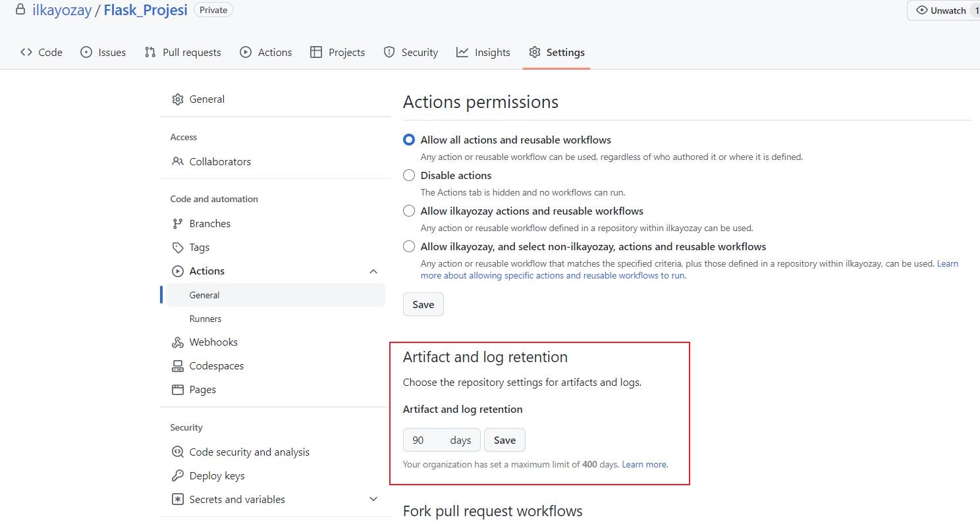This screenshot has width=980, height=532.
Task: Click the Webhooks icon in sidebar
Action: coord(177,342)
